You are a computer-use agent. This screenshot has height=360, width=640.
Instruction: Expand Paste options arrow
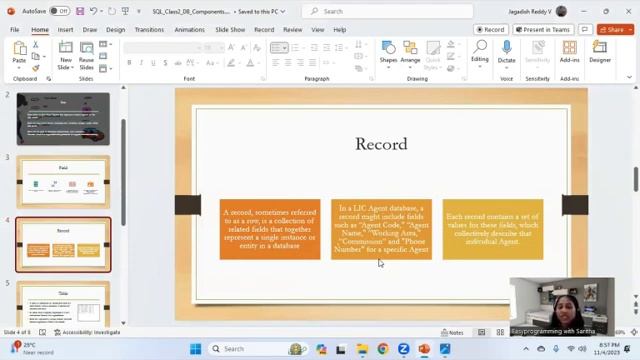(x=19, y=68)
